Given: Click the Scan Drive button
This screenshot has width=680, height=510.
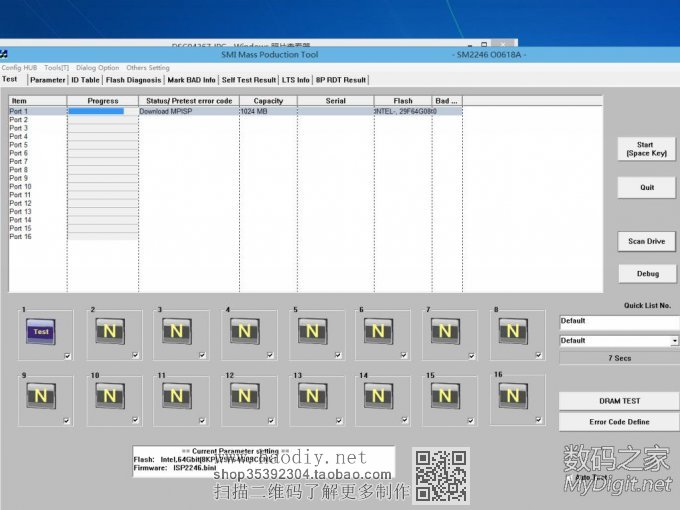Looking at the screenshot, I should point(646,242).
